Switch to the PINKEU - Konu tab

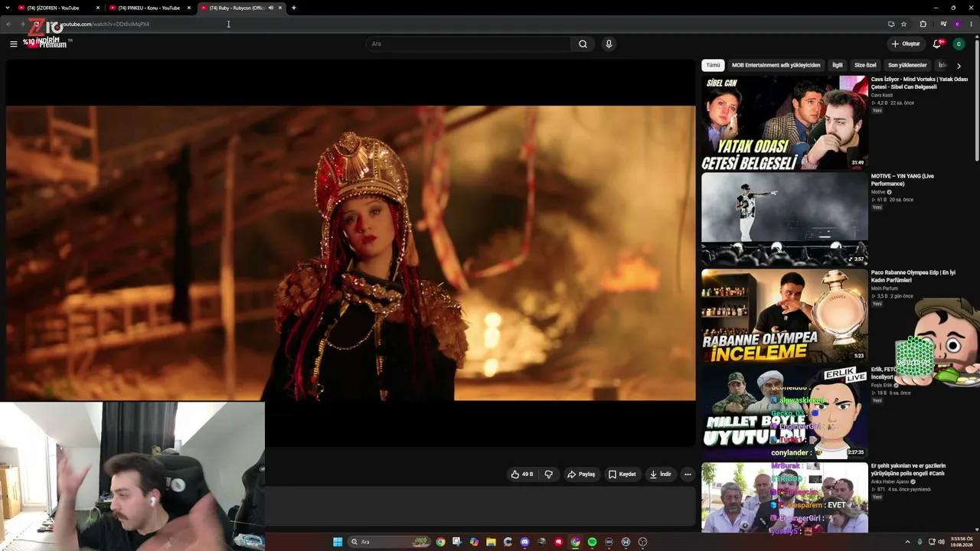(149, 8)
